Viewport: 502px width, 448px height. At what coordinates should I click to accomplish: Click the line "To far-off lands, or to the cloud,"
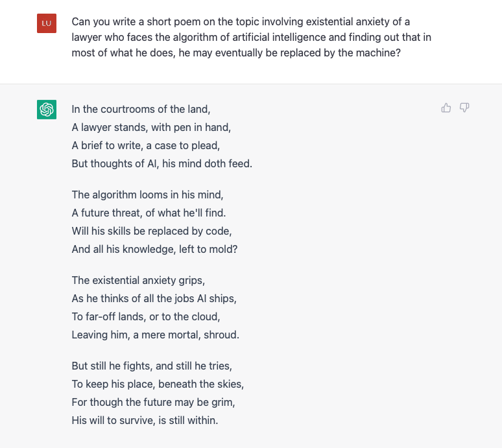click(x=146, y=316)
